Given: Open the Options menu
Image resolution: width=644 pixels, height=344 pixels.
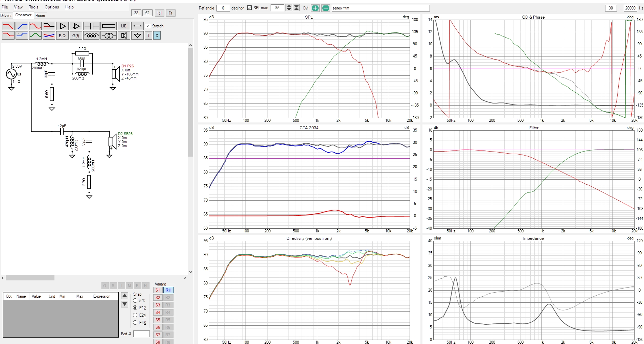Looking at the screenshot, I should point(52,7).
